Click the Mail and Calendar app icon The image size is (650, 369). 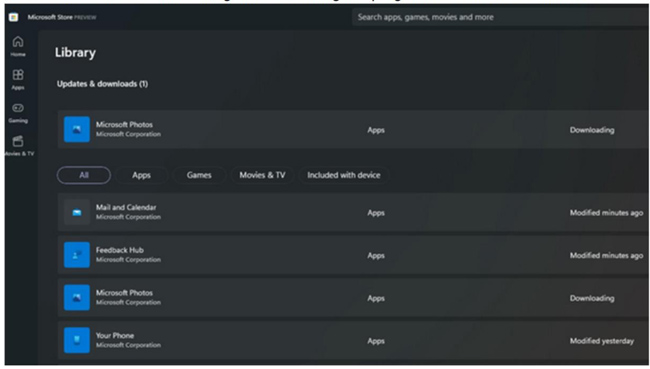pyautogui.click(x=77, y=212)
